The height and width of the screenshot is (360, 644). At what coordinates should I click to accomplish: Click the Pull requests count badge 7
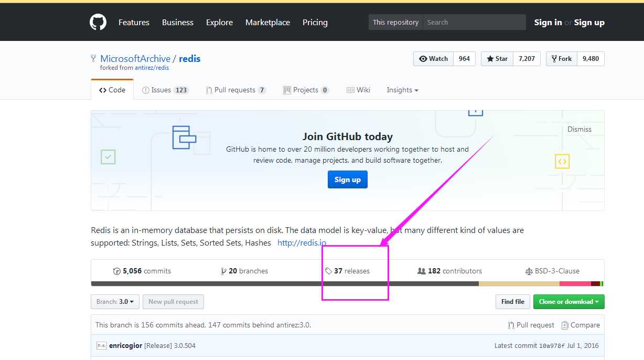point(262,90)
